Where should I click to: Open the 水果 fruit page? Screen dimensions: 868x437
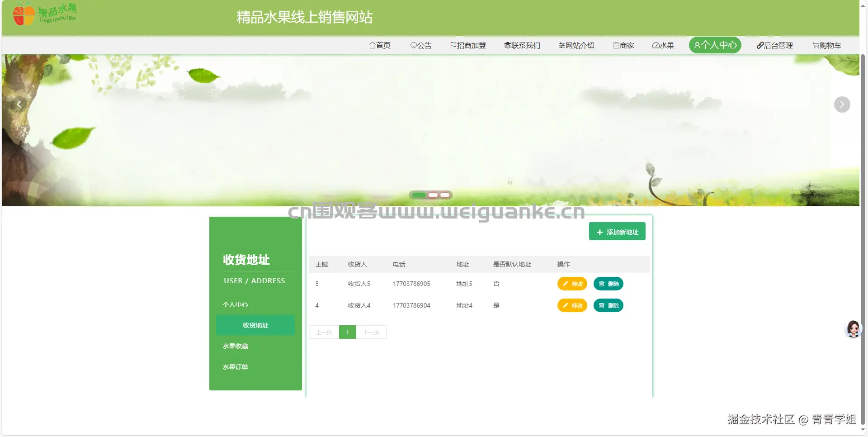pos(663,45)
